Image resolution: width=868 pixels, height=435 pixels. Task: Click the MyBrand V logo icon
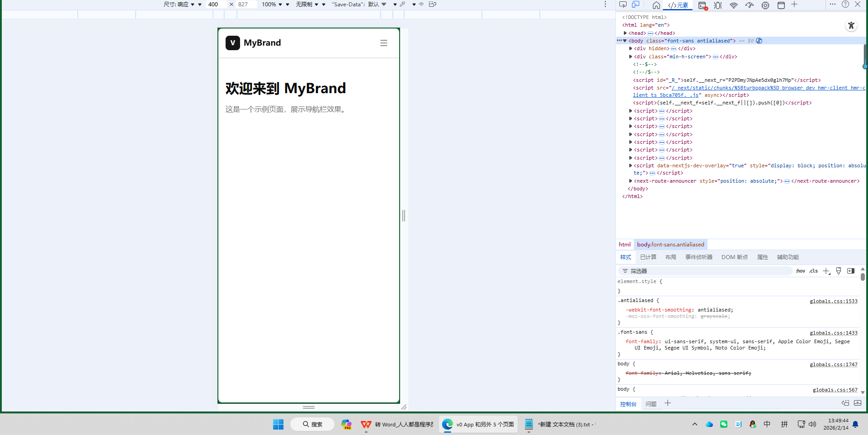233,43
